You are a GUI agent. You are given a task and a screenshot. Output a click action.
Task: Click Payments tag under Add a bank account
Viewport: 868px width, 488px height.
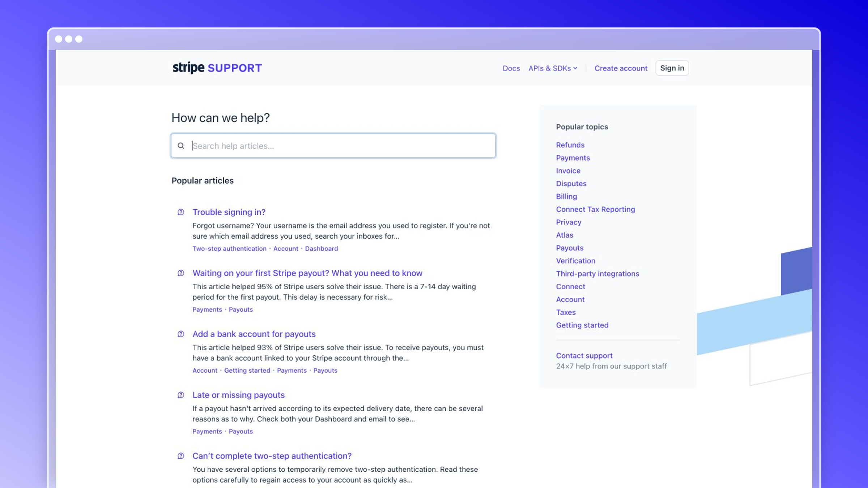click(292, 371)
